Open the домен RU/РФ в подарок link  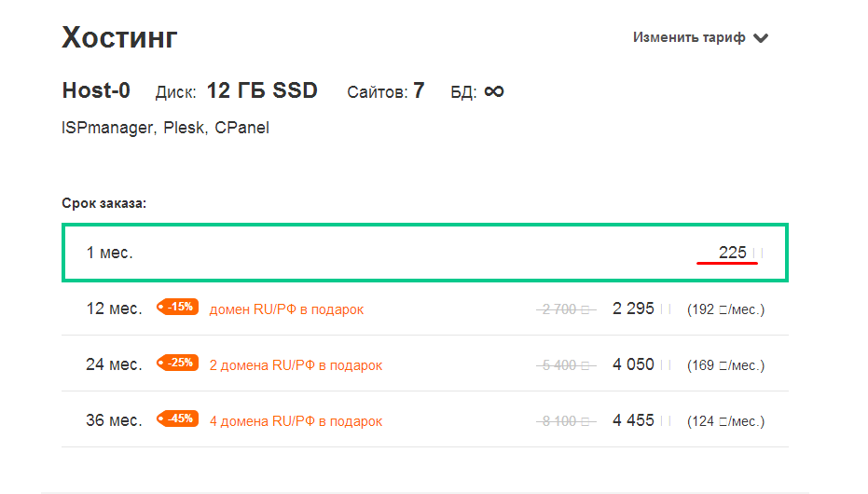click(286, 309)
